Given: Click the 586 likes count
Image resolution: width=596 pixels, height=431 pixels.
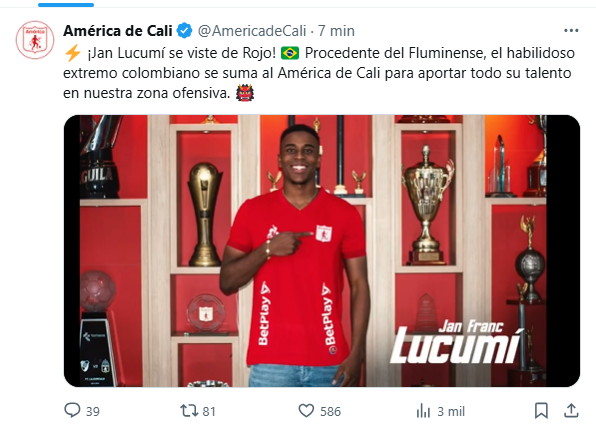Looking at the screenshot, I should pyautogui.click(x=330, y=412).
